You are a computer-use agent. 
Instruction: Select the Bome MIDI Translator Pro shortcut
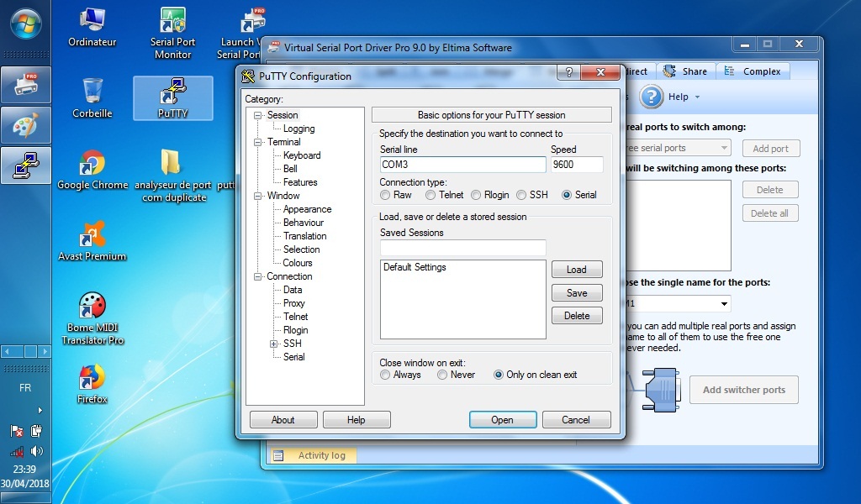point(92,318)
